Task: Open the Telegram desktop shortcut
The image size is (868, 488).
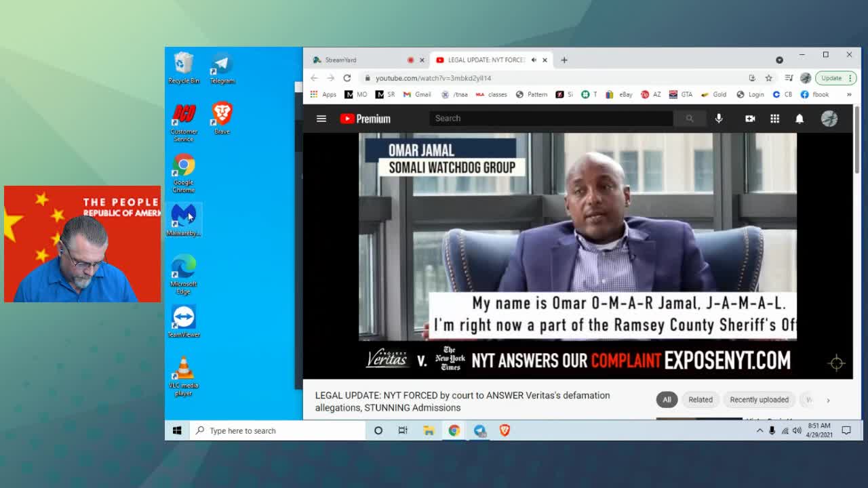Action: click(x=222, y=68)
